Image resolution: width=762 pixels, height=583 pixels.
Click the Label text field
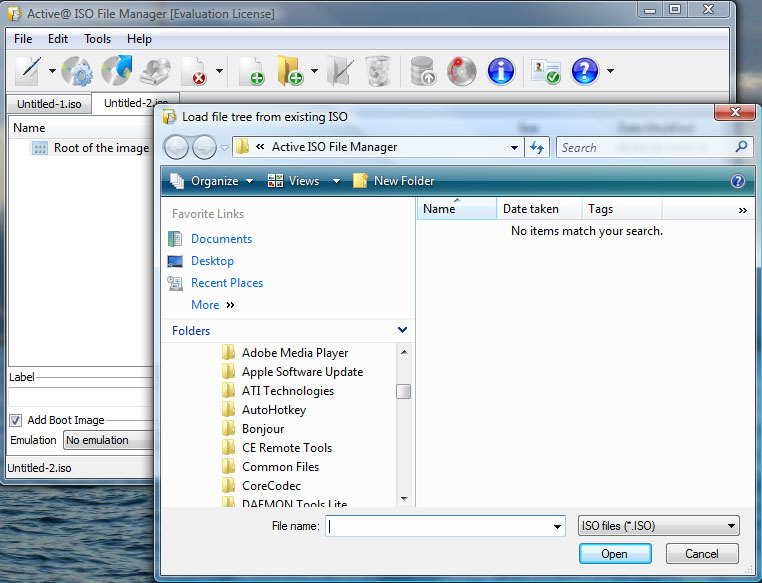point(81,397)
